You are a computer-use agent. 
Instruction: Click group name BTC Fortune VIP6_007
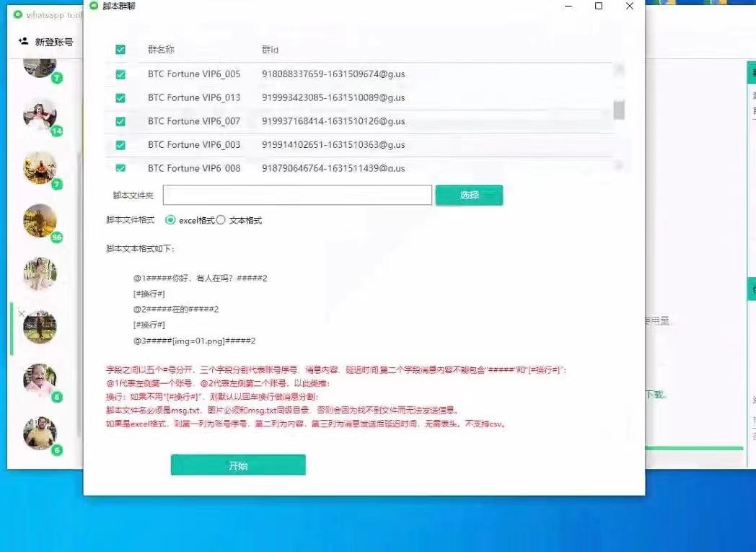click(194, 121)
